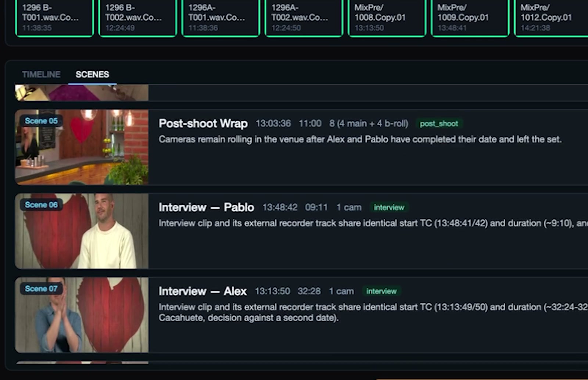The height and width of the screenshot is (380, 588).
Task: Open the Scene 06 Pablo thumbnail
Action: (x=82, y=231)
